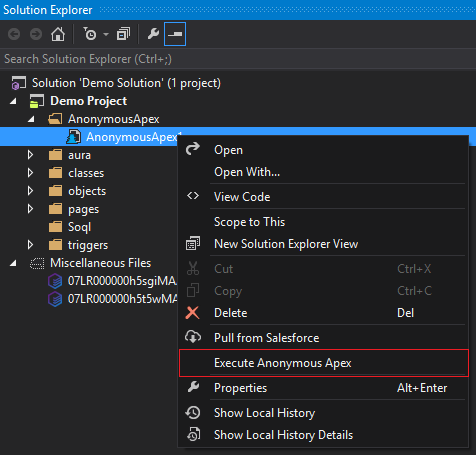This screenshot has width=476, height=455.
Task: Click the Solution Explorer panel title
Action: (47, 10)
